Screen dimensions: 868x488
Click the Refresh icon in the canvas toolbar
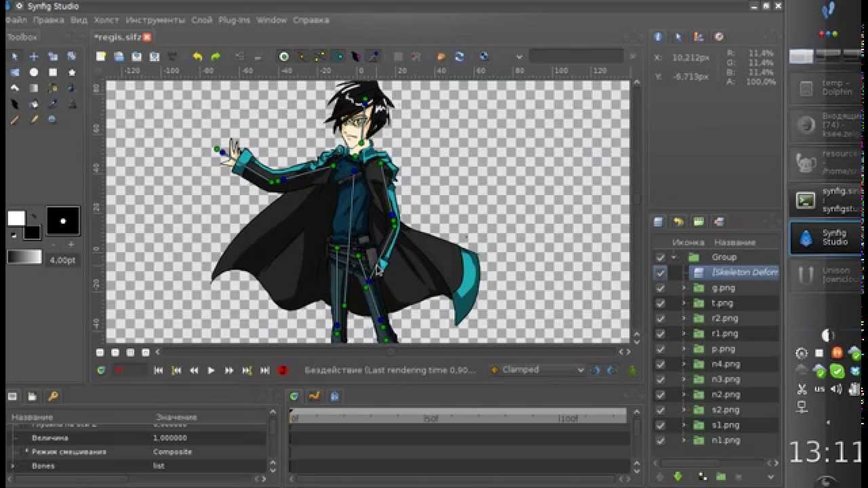[459, 57]
